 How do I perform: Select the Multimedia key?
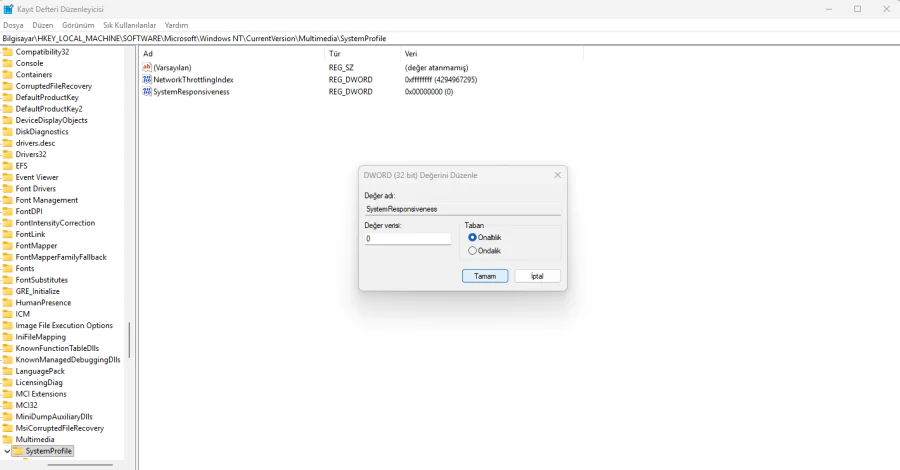tap(35, 440)
